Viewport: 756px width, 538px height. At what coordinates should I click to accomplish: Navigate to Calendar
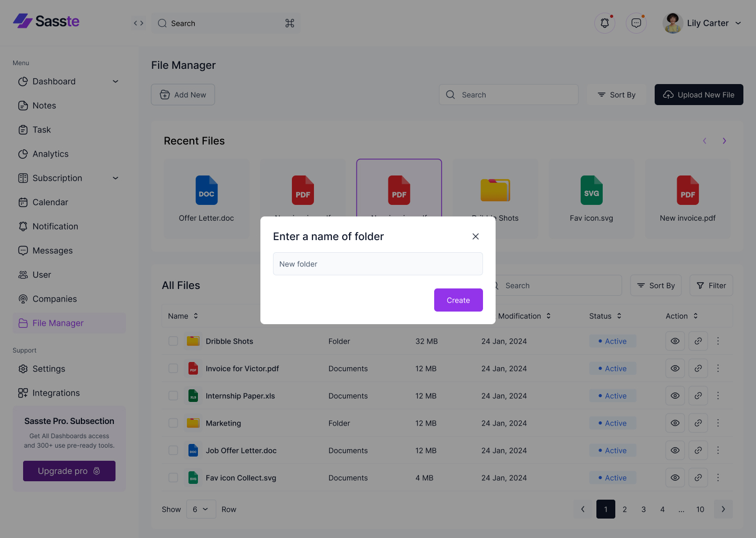(x=69, y=202)
